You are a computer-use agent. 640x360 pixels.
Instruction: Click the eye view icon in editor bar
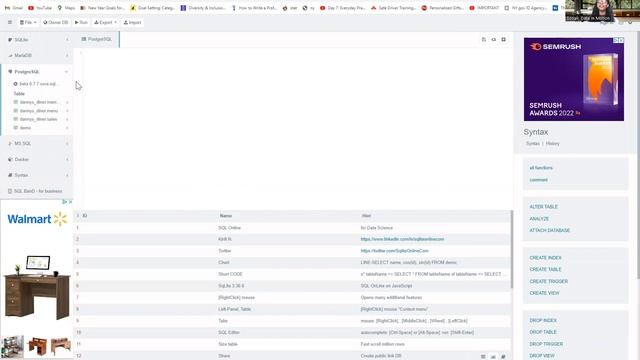pos(493,40)
